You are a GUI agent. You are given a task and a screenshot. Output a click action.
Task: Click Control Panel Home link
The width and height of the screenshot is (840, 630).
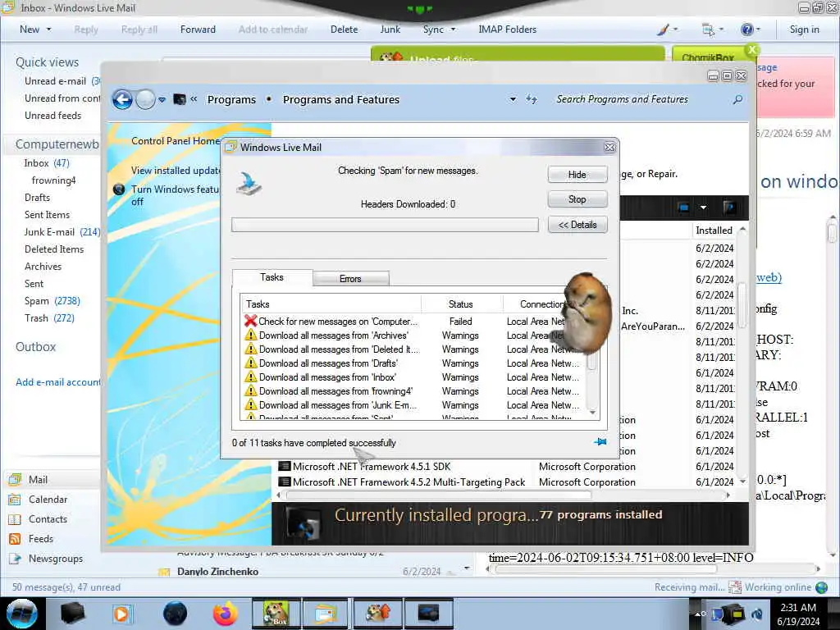click(x=176, y=141)
